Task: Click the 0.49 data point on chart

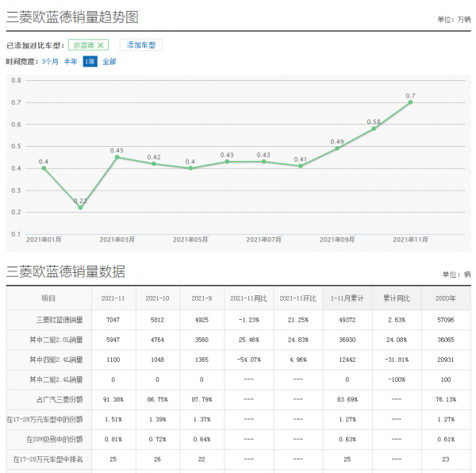Action: pos(337,148)
